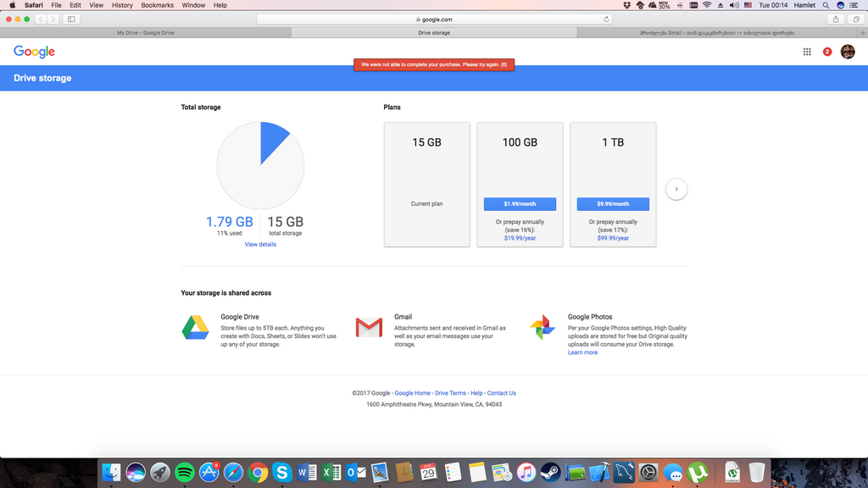
Task: Open Xcode from the Dock
Action: tap(599, 473)
